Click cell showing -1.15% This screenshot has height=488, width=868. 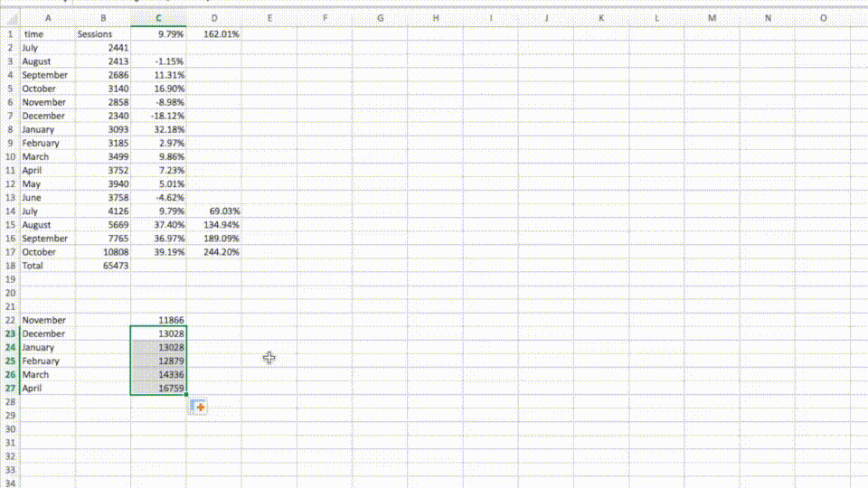158,61
